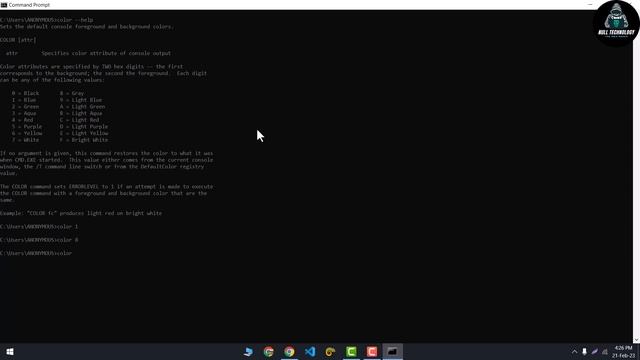Click the '4 = Red' entry
Viewport: 640px width, 360px height.
(x=22, y=120)
